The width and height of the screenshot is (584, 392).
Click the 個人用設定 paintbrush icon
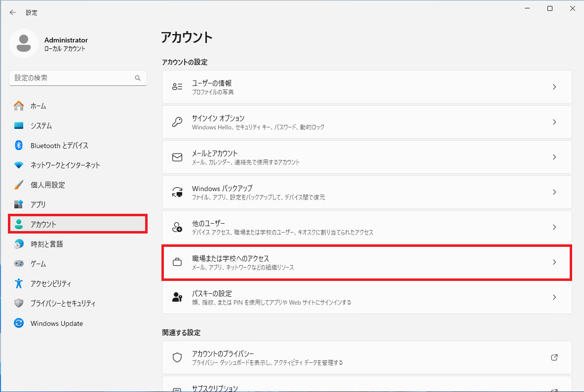click(19, 185)
